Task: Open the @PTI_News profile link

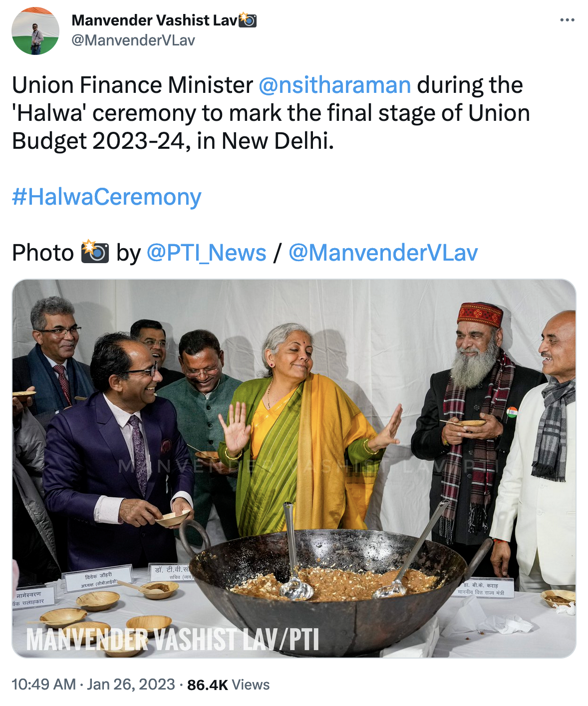Action: [206, 253]
